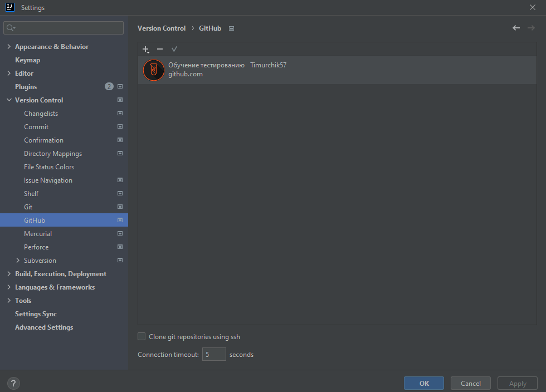Focus the settings search field
546x392 pixels.
pos(64,28)
